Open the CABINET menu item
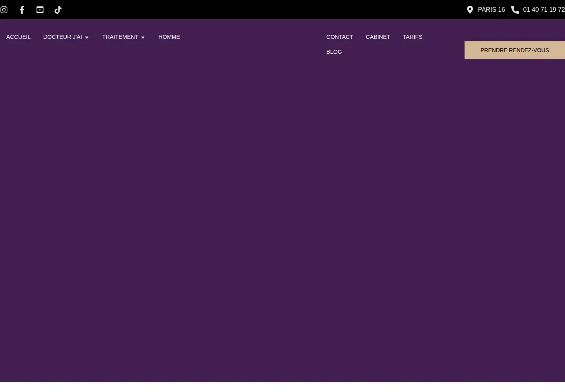The height and width of the screenshot is (392, 565). click(x=378, y=37)
